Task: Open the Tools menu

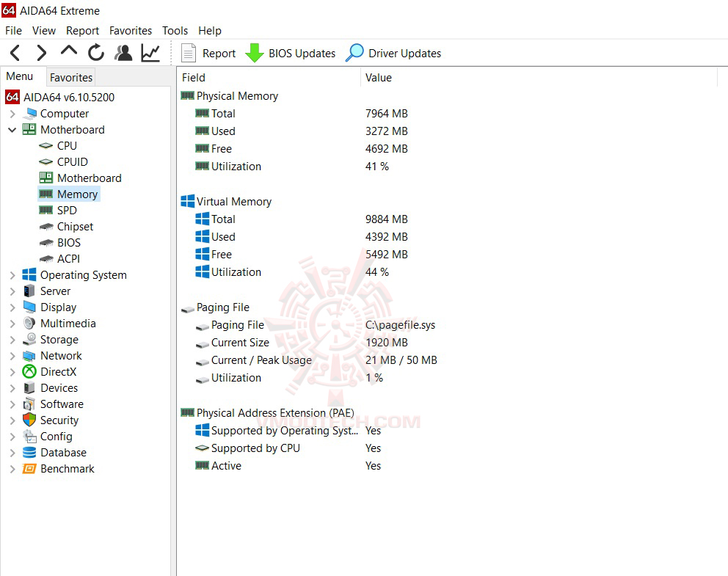Action: tap(175, 31)
